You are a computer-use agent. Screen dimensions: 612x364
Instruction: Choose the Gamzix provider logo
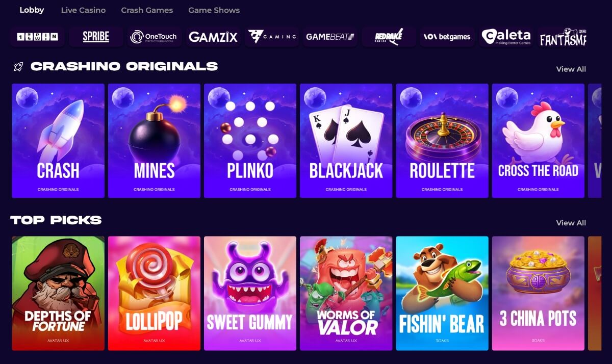213,37
